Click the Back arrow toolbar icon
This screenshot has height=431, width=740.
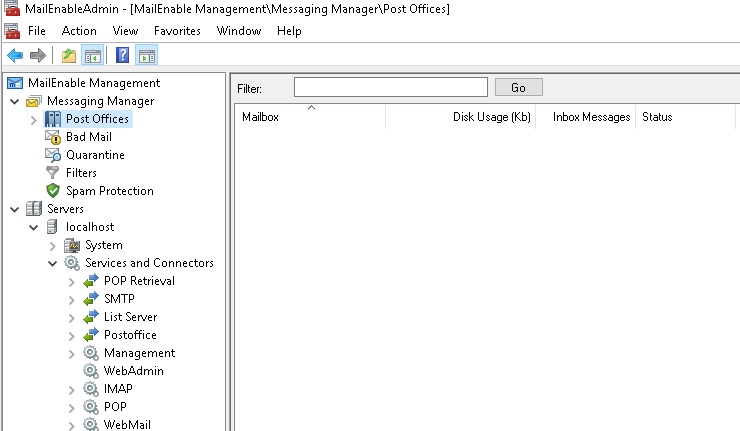pyautogui.click(x=15, y=56)
